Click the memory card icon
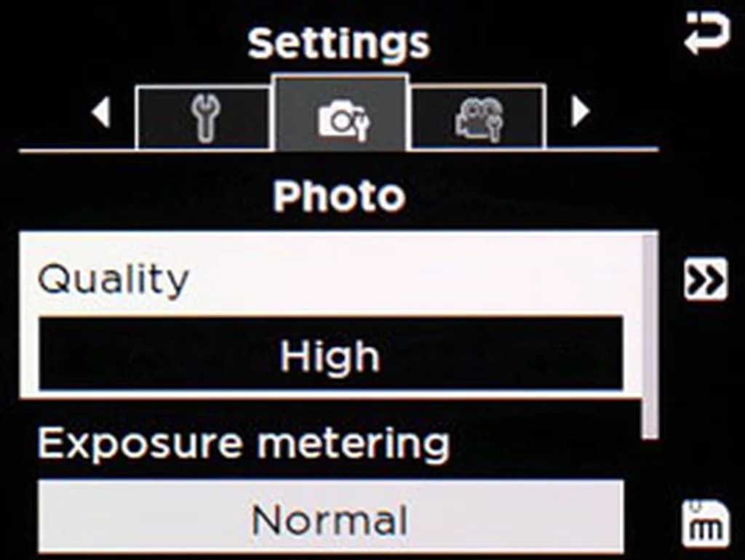Screen dimensions: 745x560 tap(706, 524)
